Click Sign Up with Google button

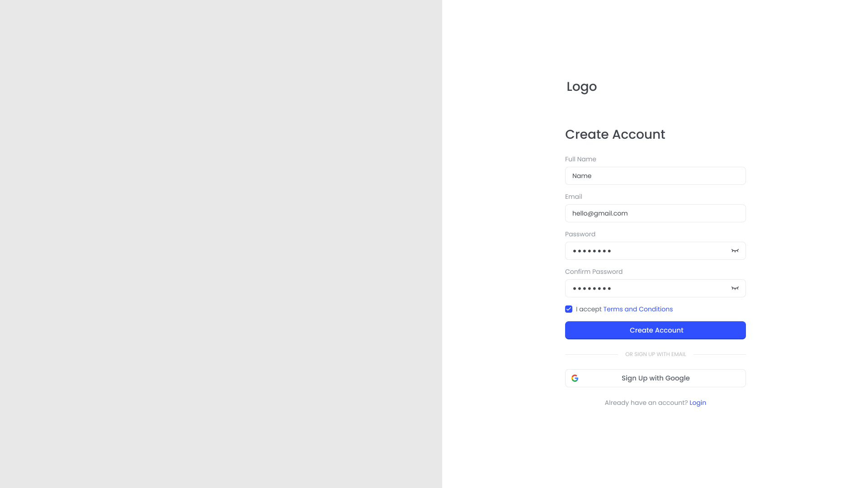click(656, 378)
